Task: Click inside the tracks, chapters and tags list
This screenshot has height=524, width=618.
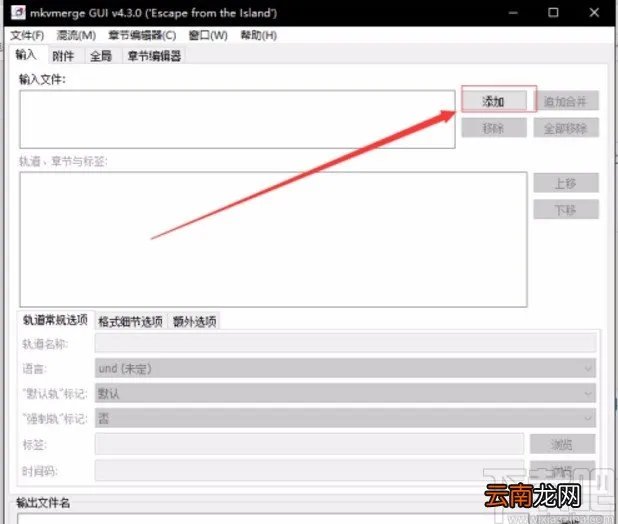Action: [274, 239]
